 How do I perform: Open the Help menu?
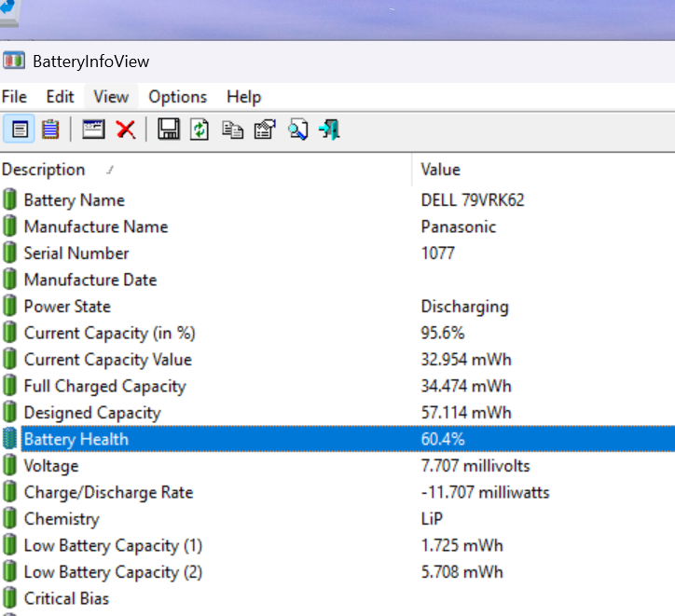[x=243, y=97]
